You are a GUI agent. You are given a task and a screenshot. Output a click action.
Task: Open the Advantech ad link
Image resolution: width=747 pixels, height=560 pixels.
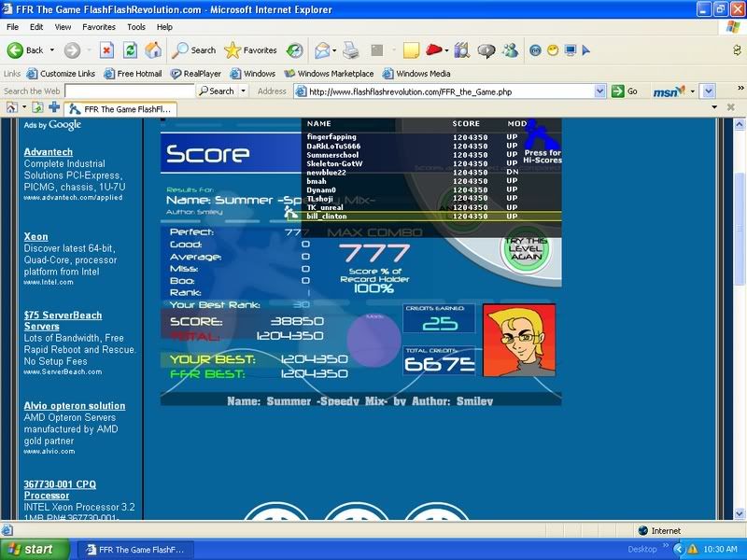pos(49,152)
